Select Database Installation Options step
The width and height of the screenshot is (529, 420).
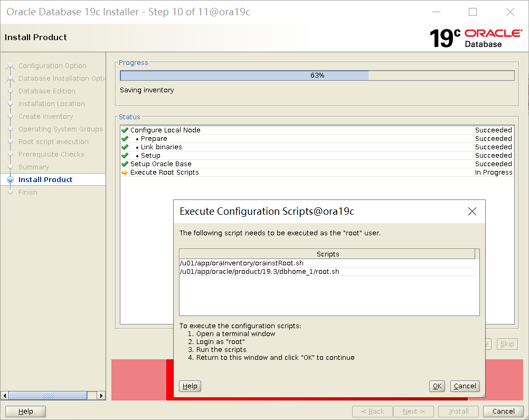(62, 78)
